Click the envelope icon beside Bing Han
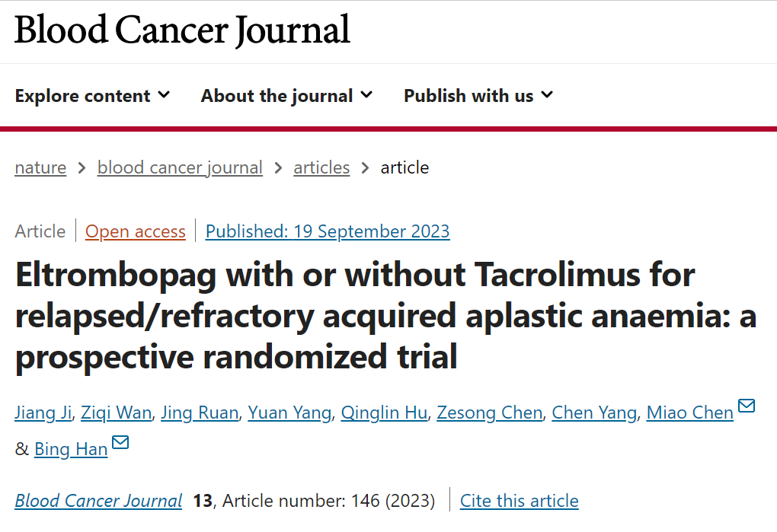The width and height of the screenshot is (777, 532). (120, 442)
